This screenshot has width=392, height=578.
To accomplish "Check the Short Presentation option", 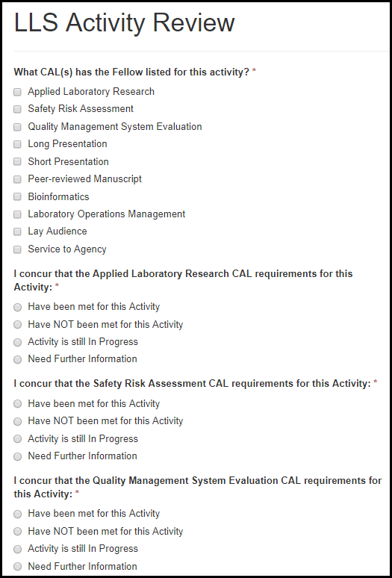I will click(17, 162).
